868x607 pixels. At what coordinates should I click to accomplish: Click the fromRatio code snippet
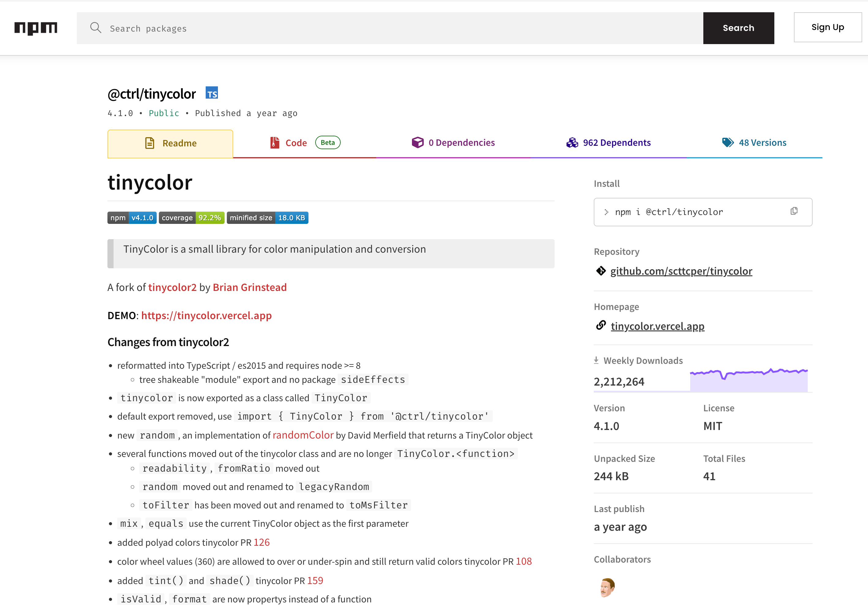244,469
